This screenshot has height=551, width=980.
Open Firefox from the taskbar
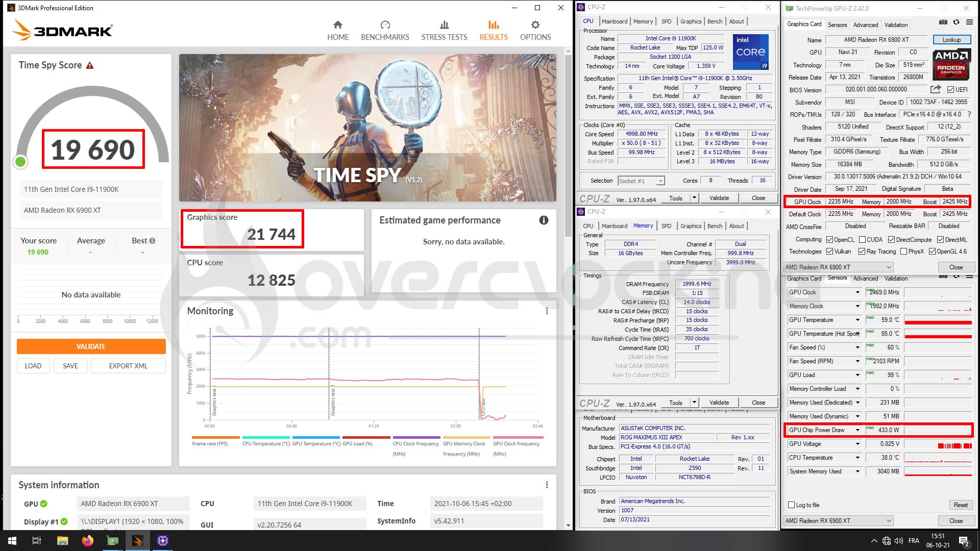88,541
